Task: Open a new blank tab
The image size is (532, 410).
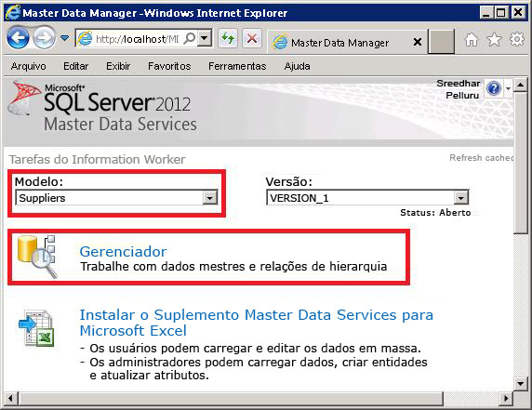Action: (441, 42)
